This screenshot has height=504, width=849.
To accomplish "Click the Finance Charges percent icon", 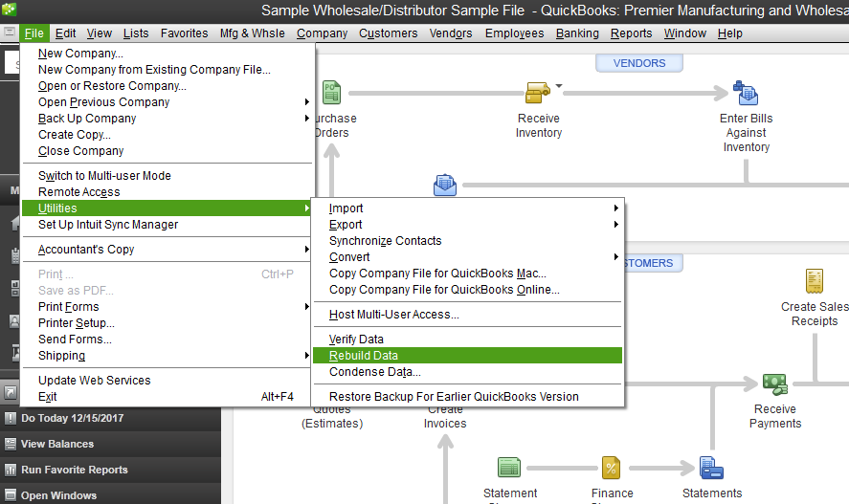I will 611,468.
